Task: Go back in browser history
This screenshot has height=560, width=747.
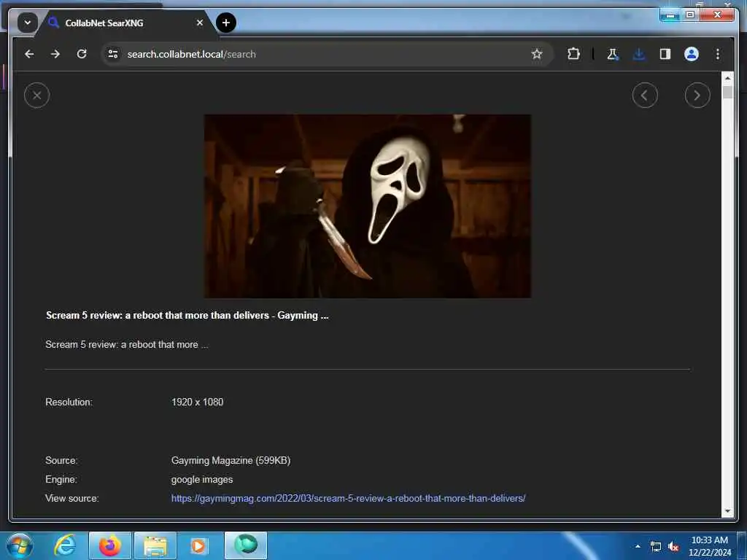Action: point(29,54)
